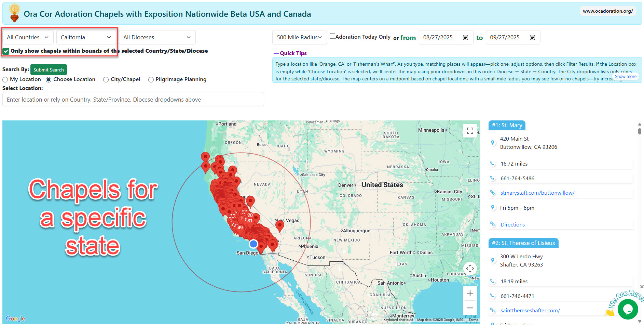The image size is (644, 325).
Task: Click the Select Location text field
Action: pos(133,100)
